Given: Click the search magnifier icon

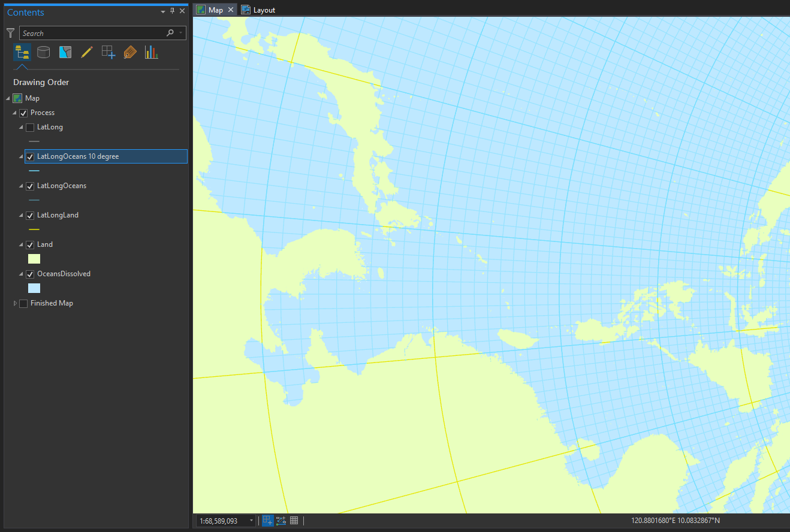Looking at the screenshot, I should [x=170, y=33].
